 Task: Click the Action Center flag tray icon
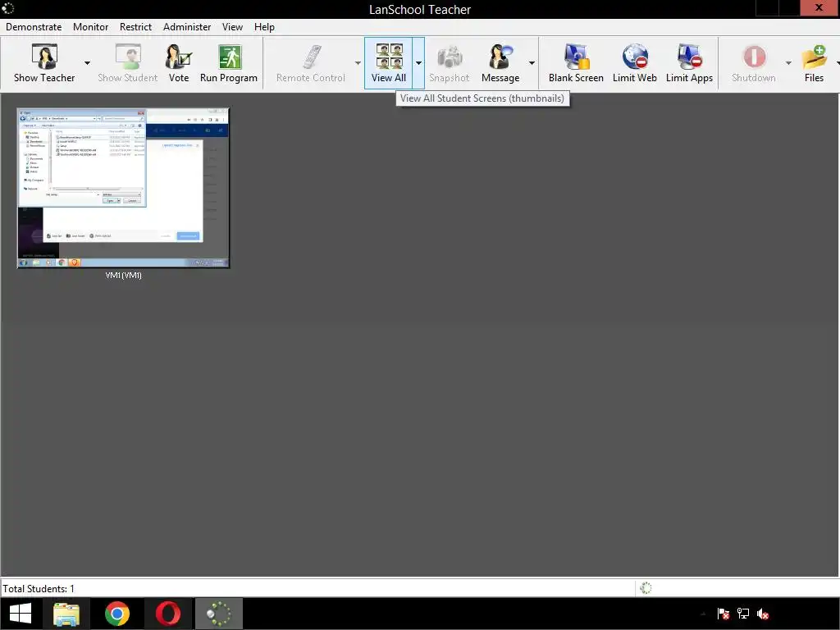pyautogui.click(x=724, y=614)
